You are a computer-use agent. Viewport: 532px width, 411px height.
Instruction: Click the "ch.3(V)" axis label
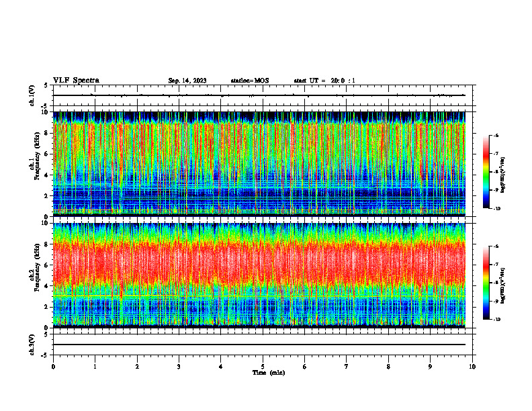(x=32, y=345)
